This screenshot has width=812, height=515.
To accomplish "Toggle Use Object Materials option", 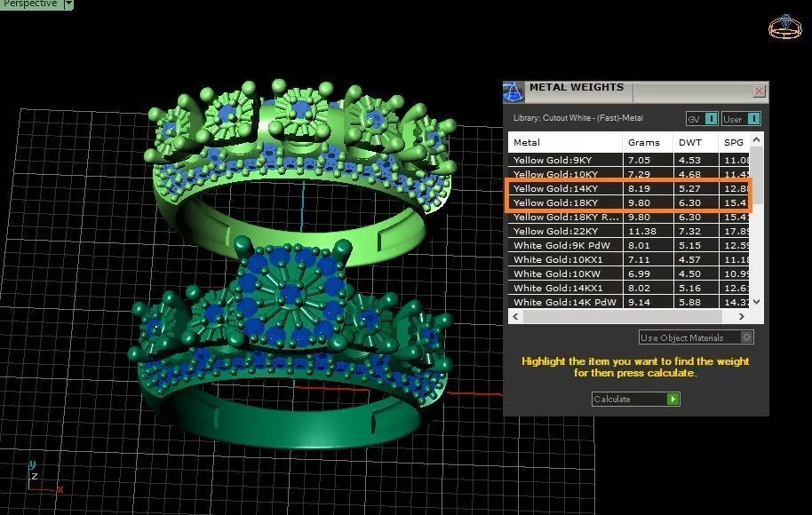I will pyautogui.click(x=696, y=337).
